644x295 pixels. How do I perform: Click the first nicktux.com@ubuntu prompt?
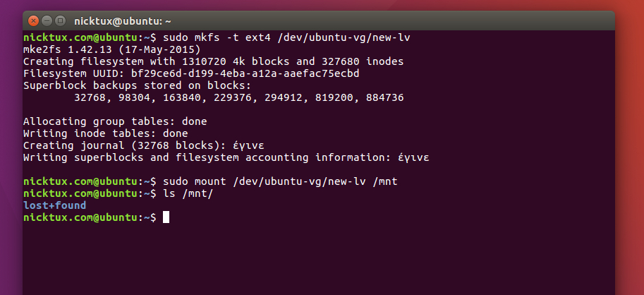pos(88,37)
